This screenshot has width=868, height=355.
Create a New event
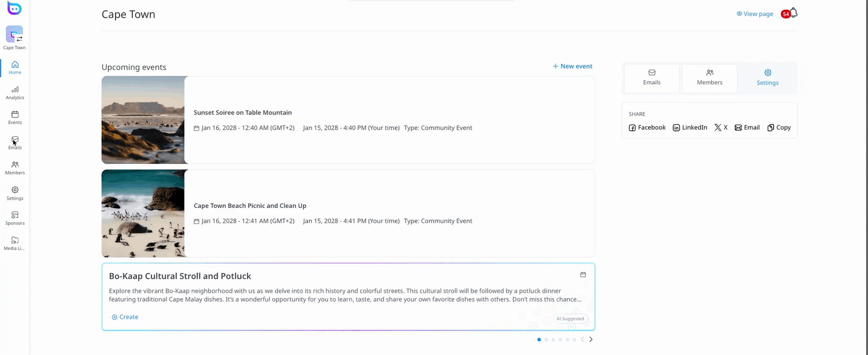point(572,66)
